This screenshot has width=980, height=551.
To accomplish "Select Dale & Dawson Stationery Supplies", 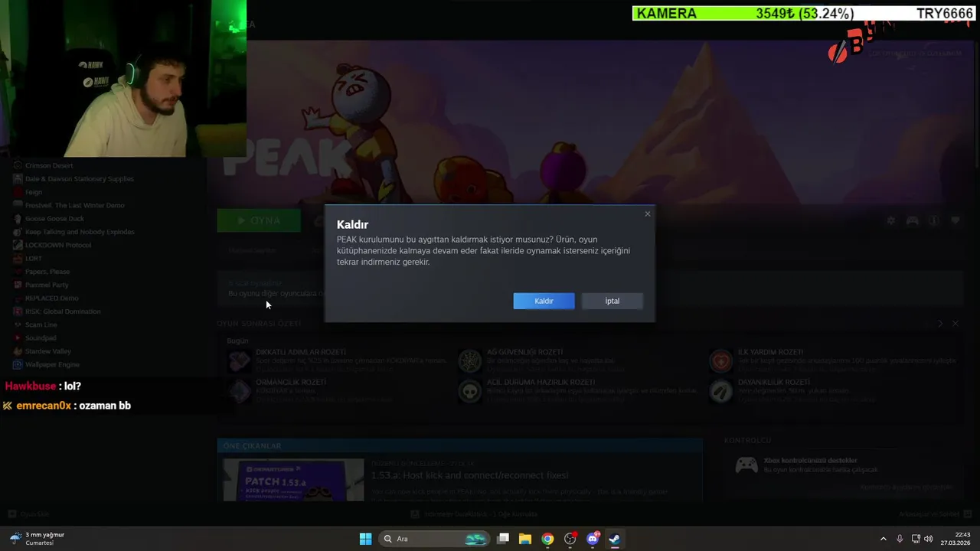I will click(x=79, y=178).
